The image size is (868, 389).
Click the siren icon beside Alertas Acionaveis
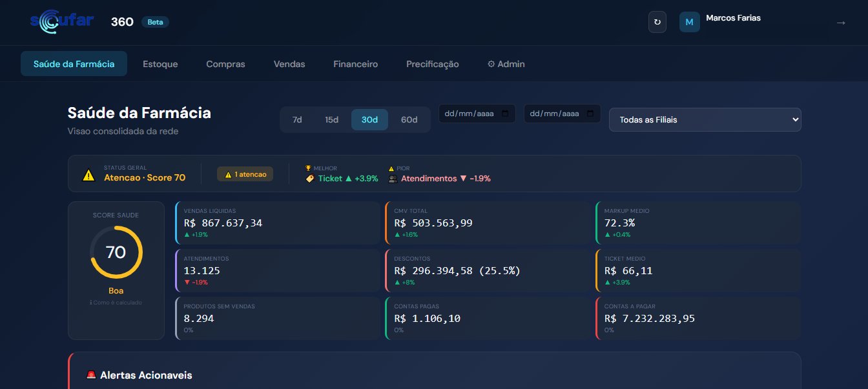[91, 375]
